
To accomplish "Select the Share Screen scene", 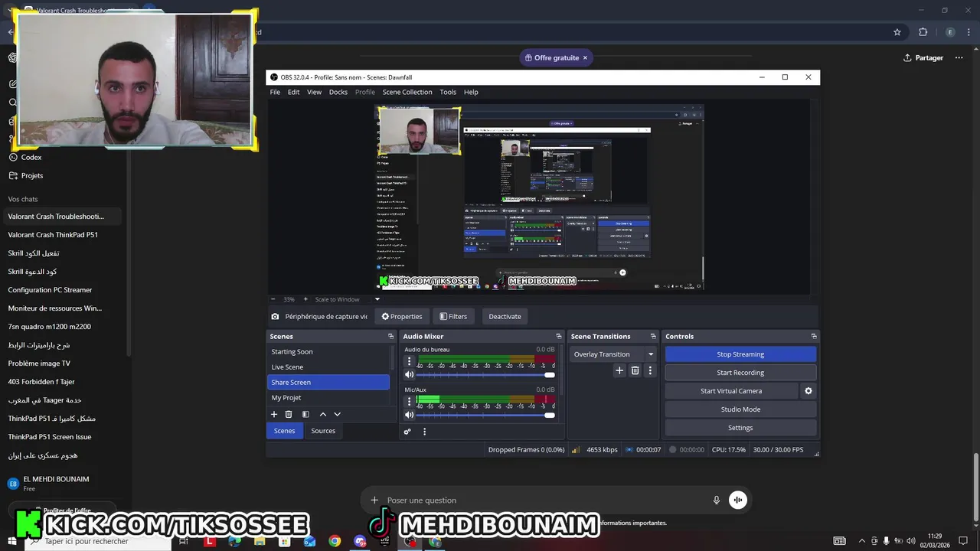I will (x=328, y=382).
